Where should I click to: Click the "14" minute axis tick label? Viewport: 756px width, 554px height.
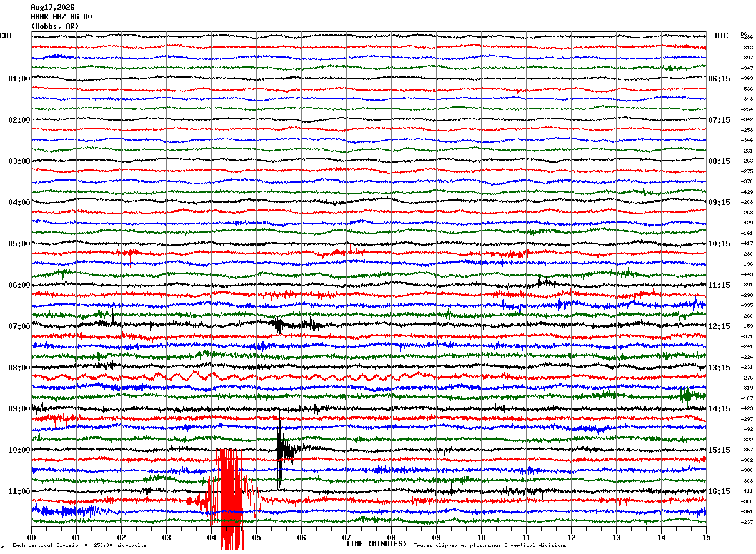coord(662,537)
